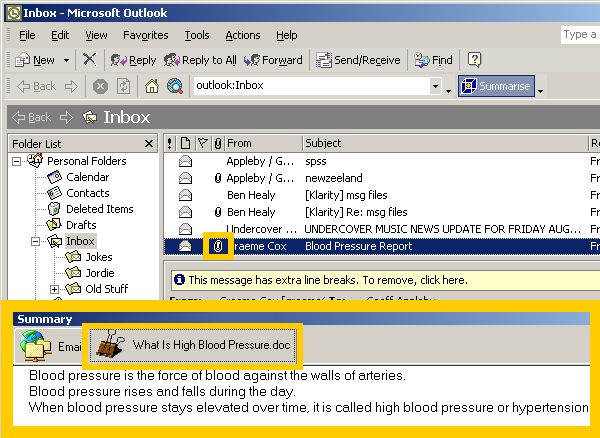Reply to the selected message
The width and height of the screenshot is (600, 438).
coord(133,60)
